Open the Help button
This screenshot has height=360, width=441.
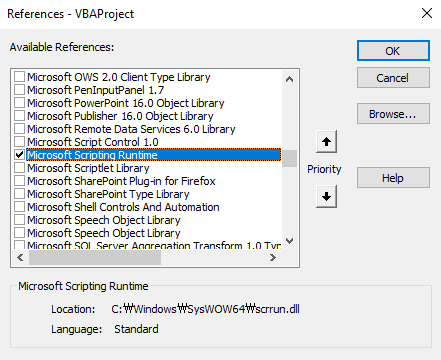tap(393, 178)
